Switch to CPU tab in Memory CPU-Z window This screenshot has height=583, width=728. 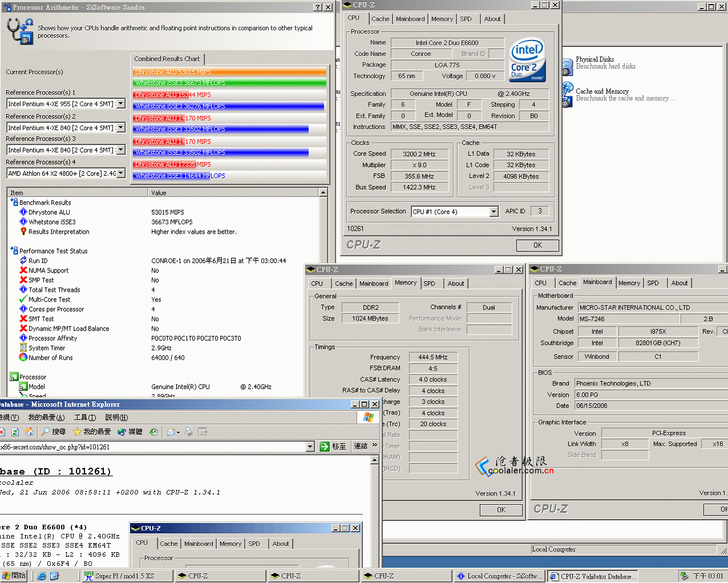coord(317,283)
